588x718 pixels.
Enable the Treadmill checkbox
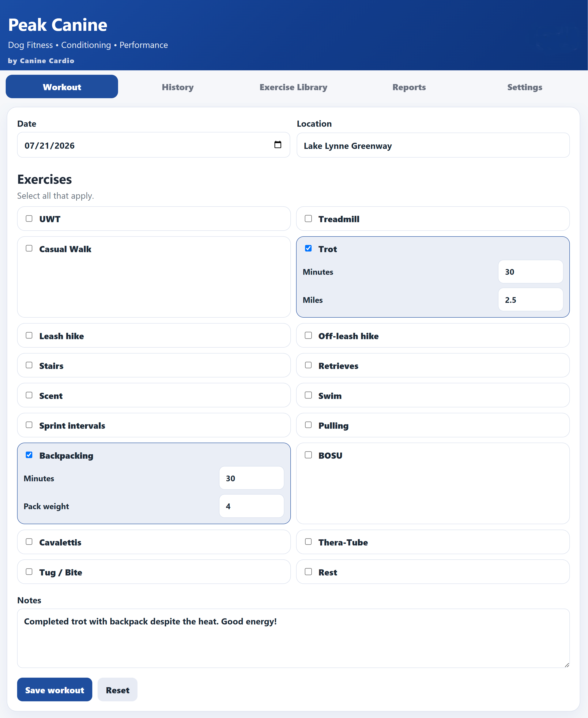(308, 218)
